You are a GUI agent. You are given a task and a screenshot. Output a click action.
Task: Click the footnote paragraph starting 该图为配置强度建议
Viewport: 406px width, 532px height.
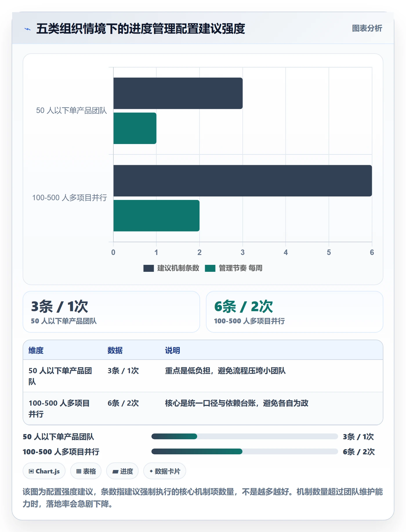point(203,498)
